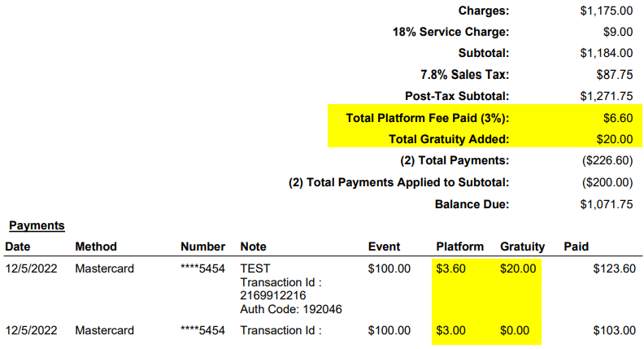Click the Note column header
The width and height of the screenshot is (644, 349).
coord(253,246)
